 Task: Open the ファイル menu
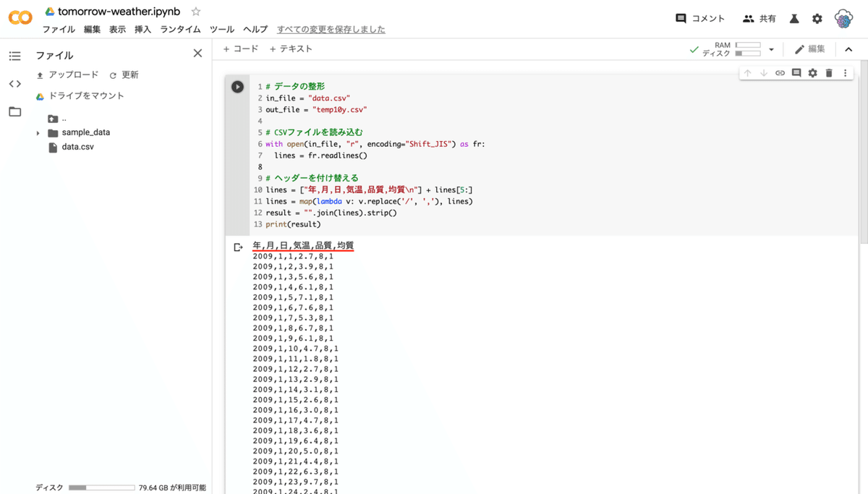[x=59, y=30]
